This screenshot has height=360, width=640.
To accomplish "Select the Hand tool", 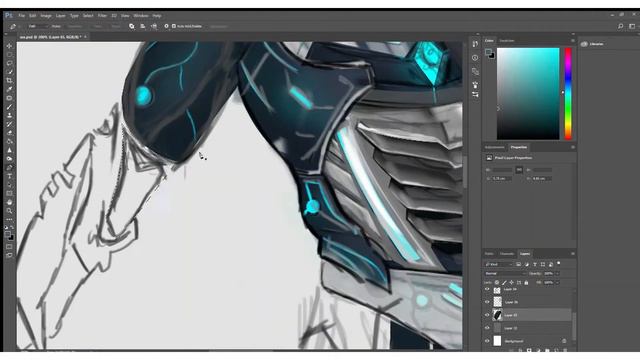I will [x=9, y=202].
